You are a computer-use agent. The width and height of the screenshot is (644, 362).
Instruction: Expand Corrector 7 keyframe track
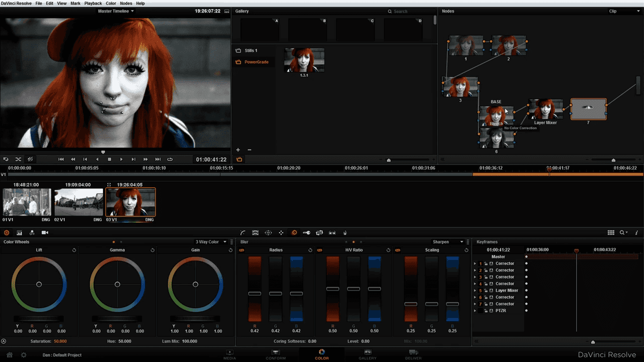(475, 304)
